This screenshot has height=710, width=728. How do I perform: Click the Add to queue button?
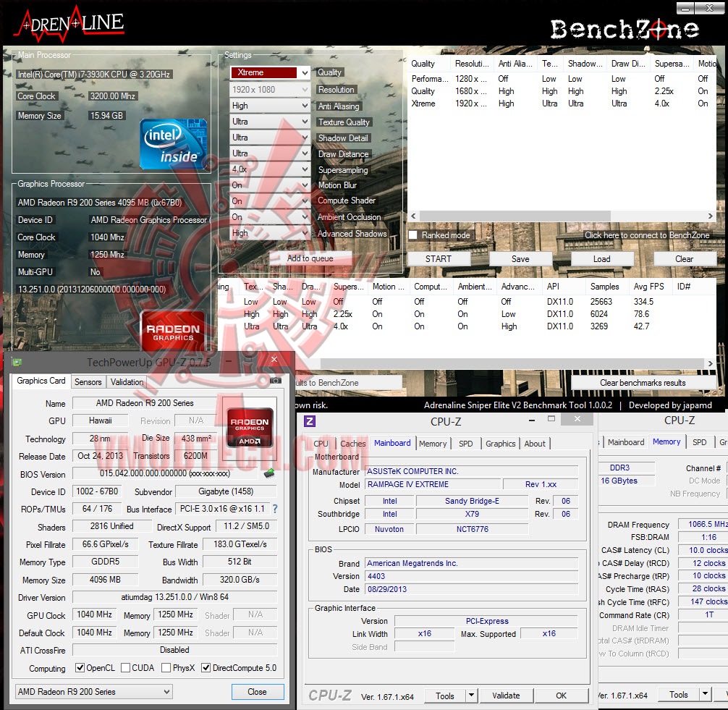310,258
